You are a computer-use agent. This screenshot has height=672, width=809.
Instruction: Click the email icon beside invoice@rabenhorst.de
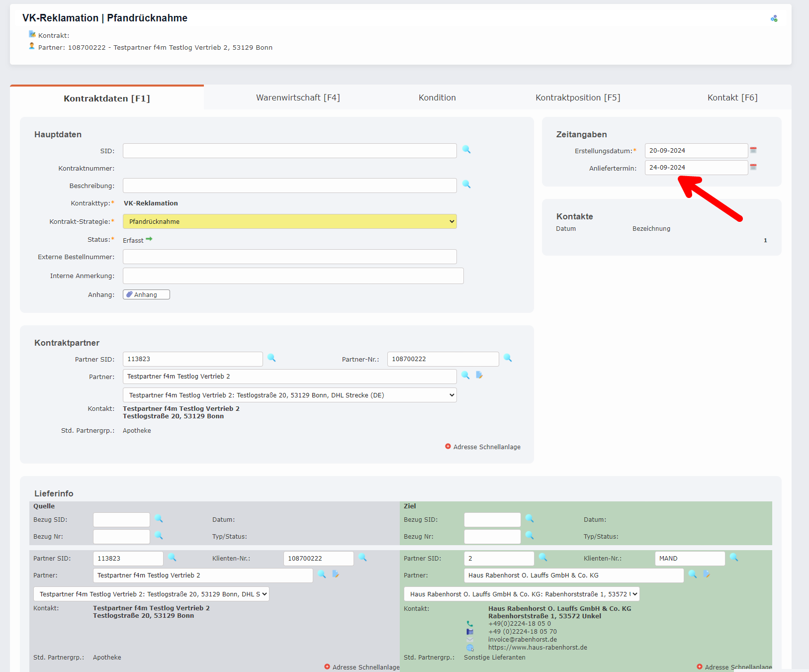tap(469, 639)
